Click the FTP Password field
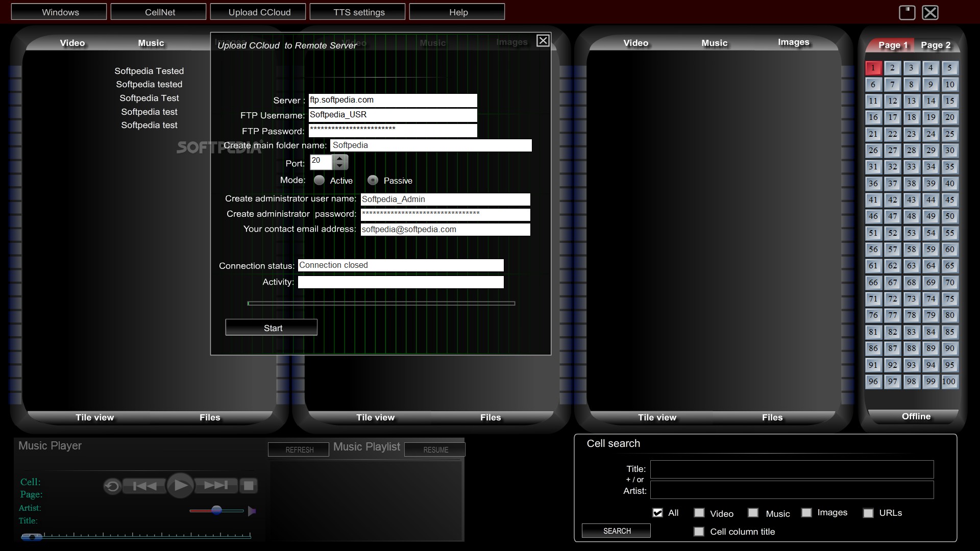 point(393,130)
